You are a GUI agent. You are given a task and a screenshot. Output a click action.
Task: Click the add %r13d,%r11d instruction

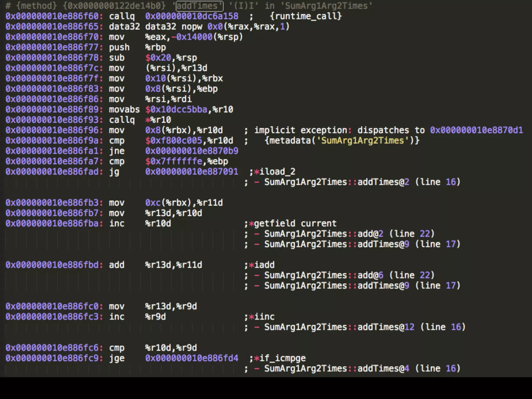tap(116, 265)
